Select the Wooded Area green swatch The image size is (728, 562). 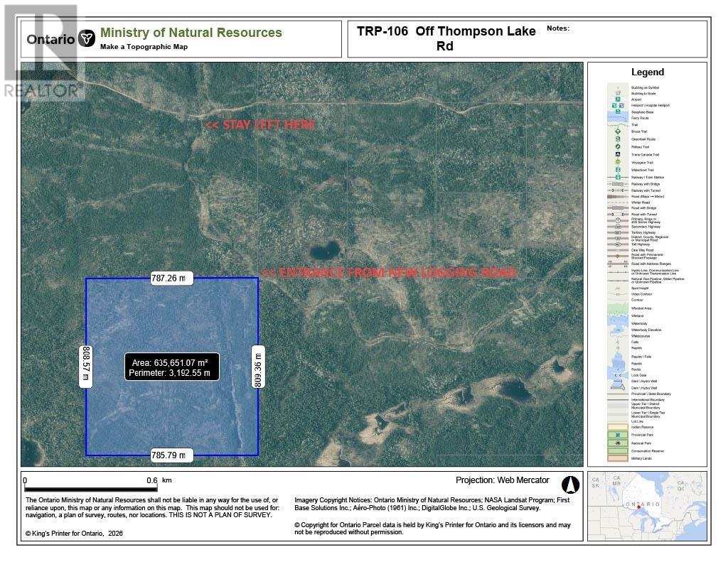(618, 308)
